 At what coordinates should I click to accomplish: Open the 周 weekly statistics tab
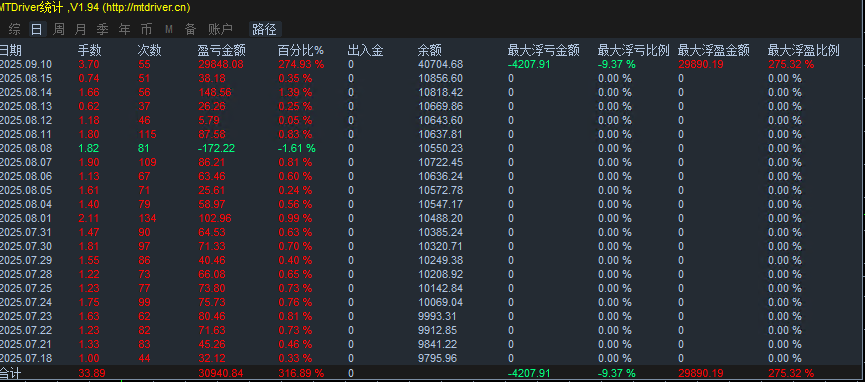pyautogui.click(x=58, y=29)
